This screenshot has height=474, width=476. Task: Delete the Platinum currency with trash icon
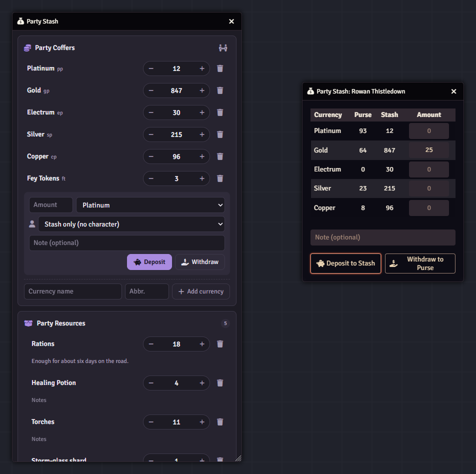pyautogui.click(x=220, y=68)
